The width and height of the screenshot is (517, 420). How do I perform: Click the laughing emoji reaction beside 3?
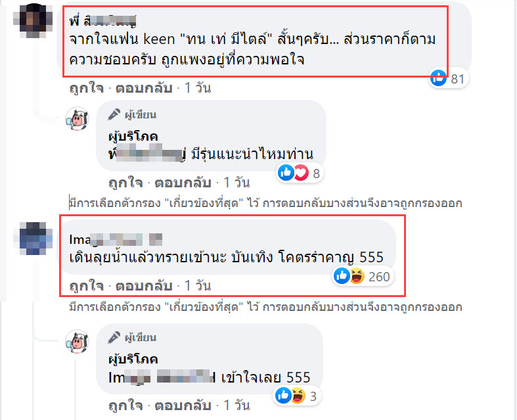298,395
